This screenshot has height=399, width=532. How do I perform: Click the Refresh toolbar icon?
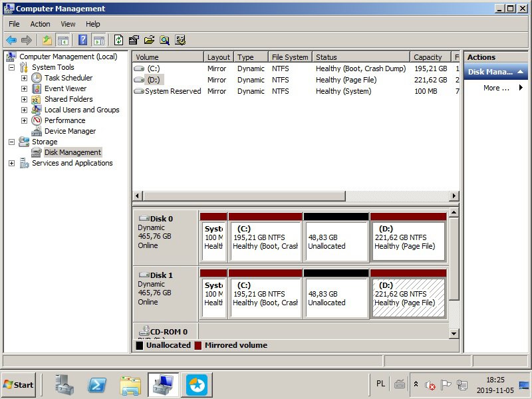click(x=118, y=40)
